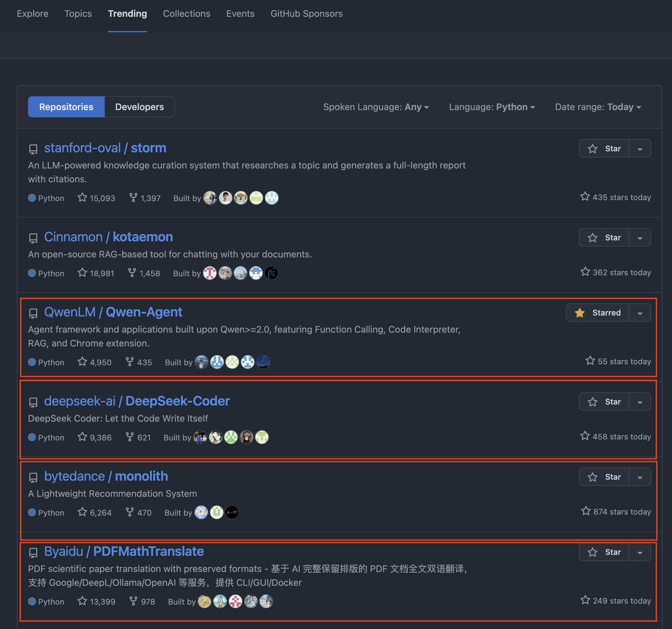672x629 pixels.
Task: Open first contributor avatar of Qwen-Agent
Action: coord(202,362)
